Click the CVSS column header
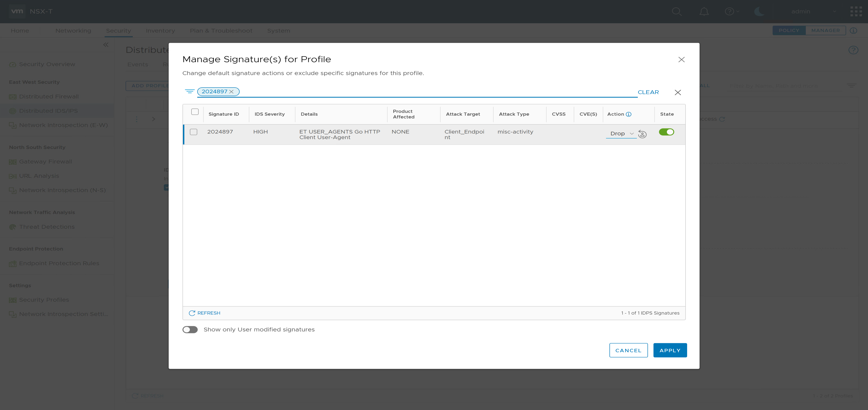Screen dimensions: 868x410 point(558,114)
